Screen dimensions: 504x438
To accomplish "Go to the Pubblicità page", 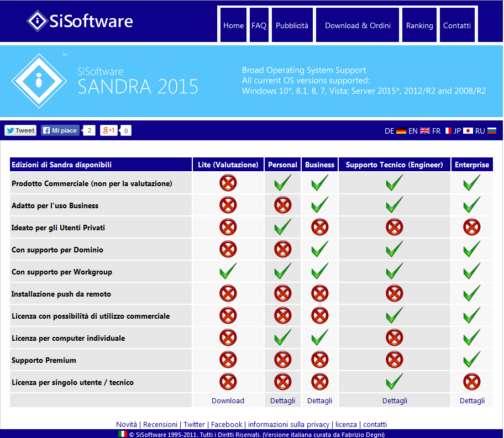I will coord(292,25).
